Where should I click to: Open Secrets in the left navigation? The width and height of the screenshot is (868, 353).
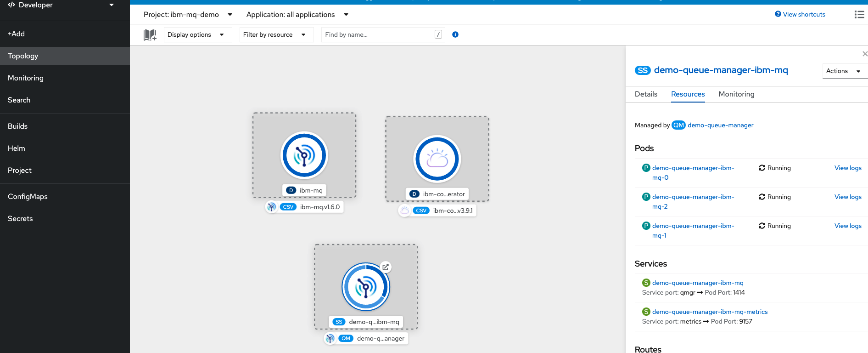20,219
